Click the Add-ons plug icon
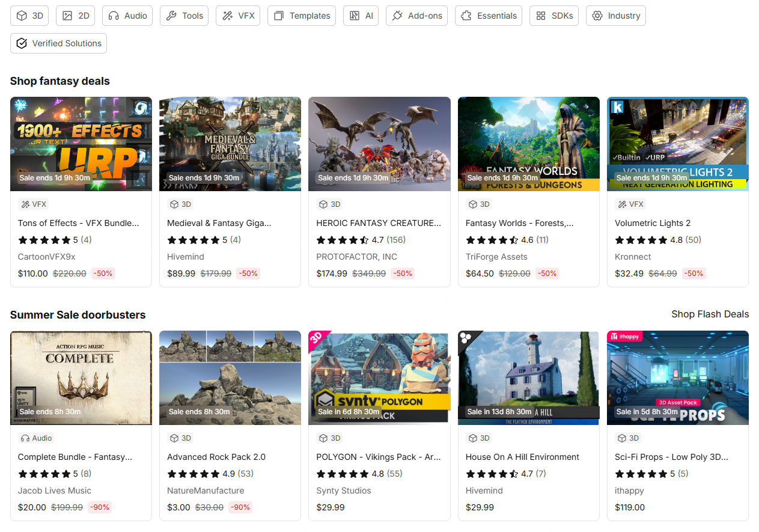The width and height of the screenshot is (759, 532). pyautogui.click(x=397, y=16)
